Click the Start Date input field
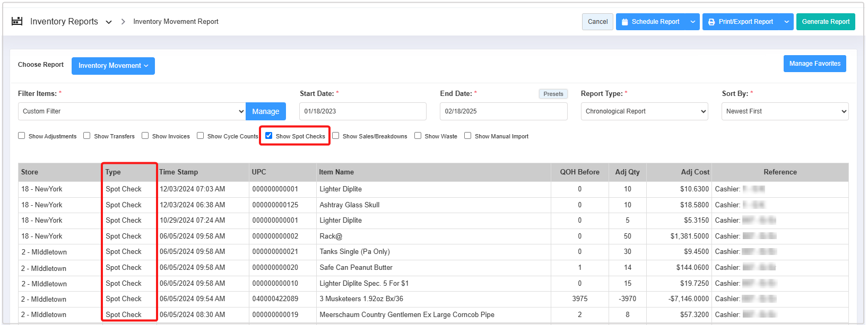 click(x=362, y=111)
